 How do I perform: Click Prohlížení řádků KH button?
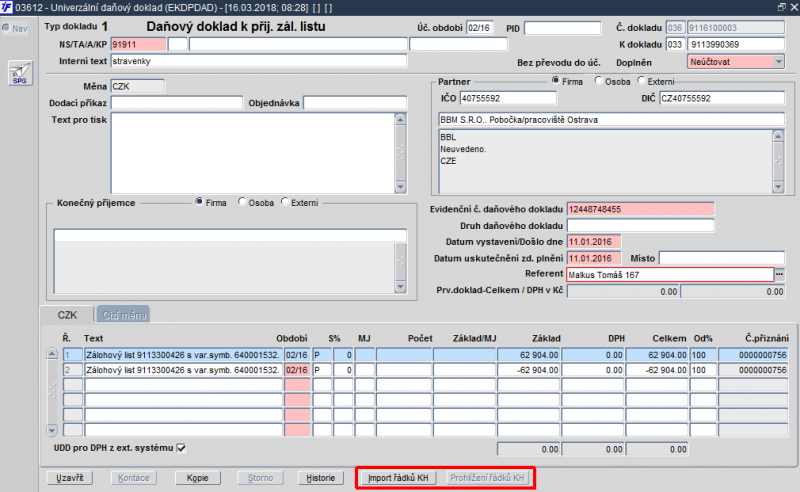pos(487,478)
